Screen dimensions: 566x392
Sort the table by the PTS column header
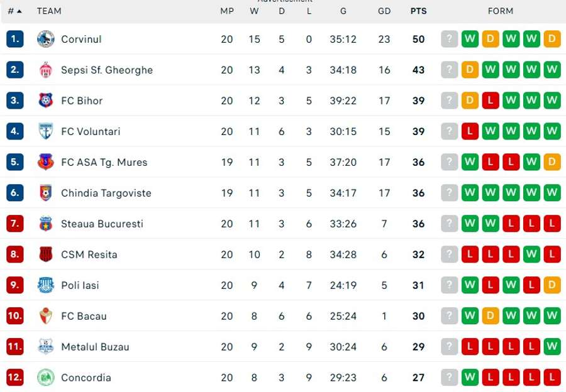(x=418, y=11)
